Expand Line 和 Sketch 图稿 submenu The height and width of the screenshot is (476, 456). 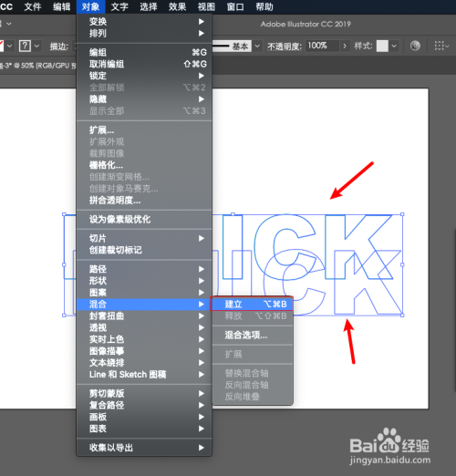(144, 375)
